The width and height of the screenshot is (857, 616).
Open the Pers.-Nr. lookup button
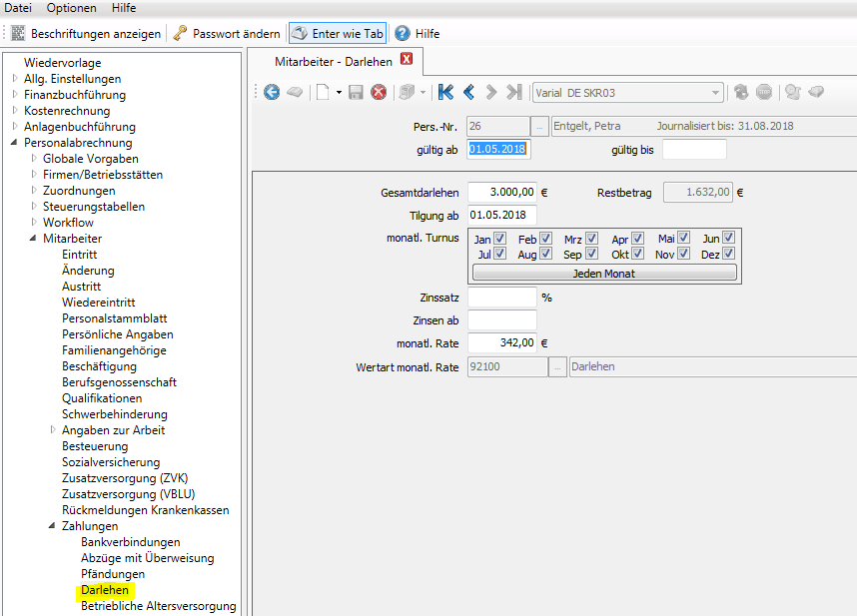pos(539,127)
